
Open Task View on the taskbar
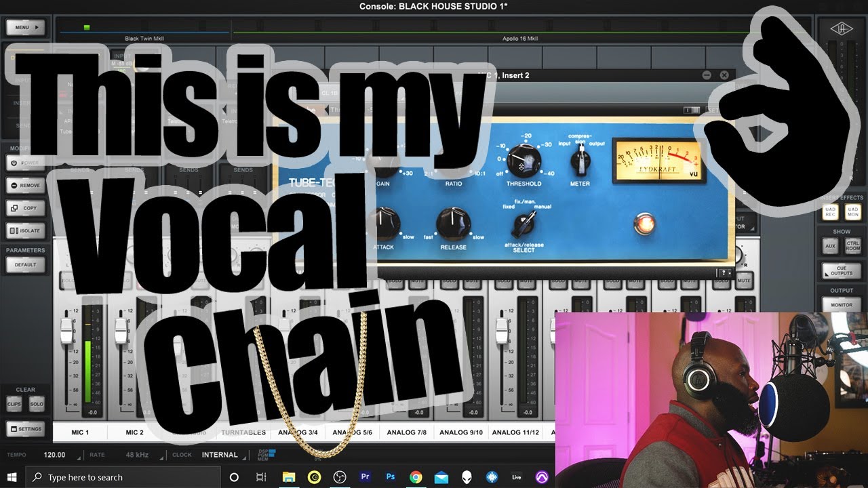click(261, 477)
